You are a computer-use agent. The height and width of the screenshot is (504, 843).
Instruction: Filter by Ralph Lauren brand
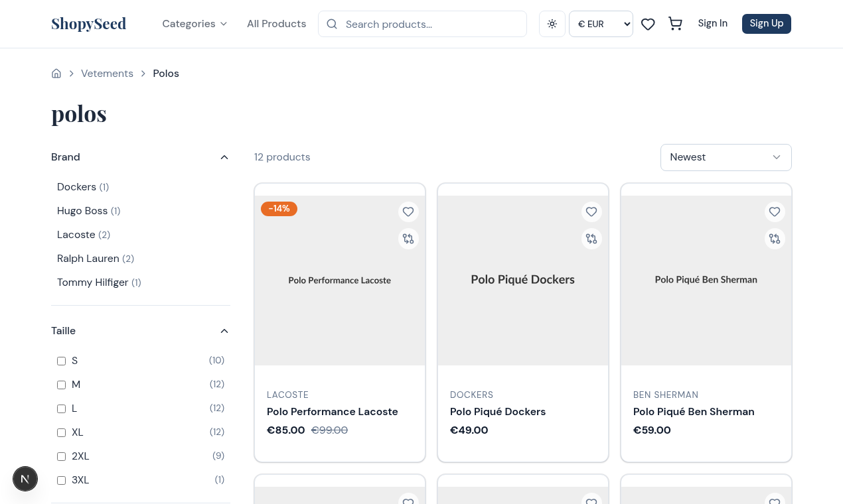tap(88, 259)
